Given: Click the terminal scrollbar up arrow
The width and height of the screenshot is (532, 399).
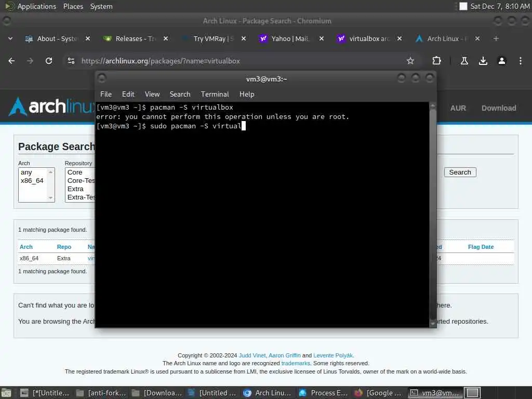Looking at the screenshot, I should (433, 106).
